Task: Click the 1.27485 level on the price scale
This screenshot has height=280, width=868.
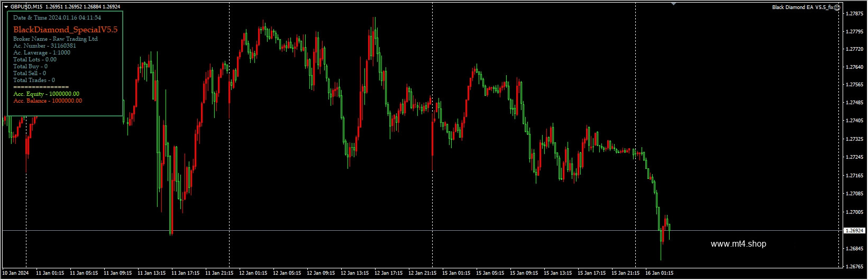Action: (855, 103)
